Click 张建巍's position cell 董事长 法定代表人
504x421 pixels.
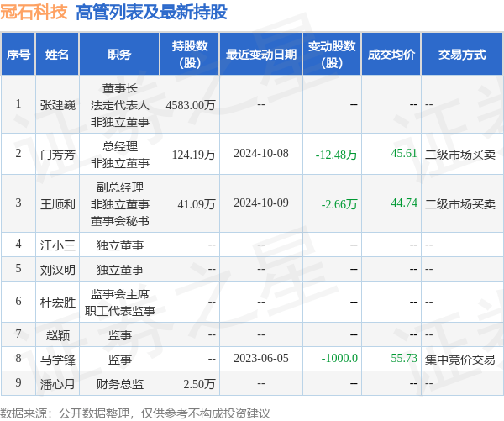pyautogui.click(x=119, y=105)
